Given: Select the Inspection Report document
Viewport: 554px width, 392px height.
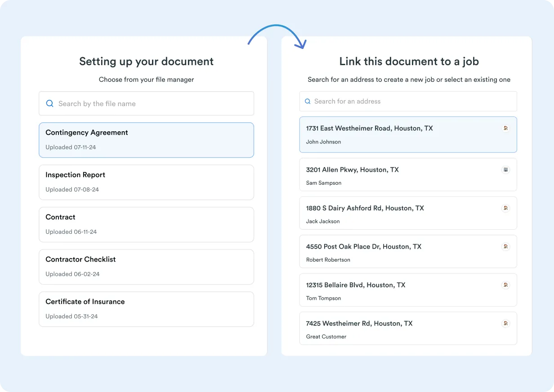Looking at the screenshot, I should pos(146,182).
